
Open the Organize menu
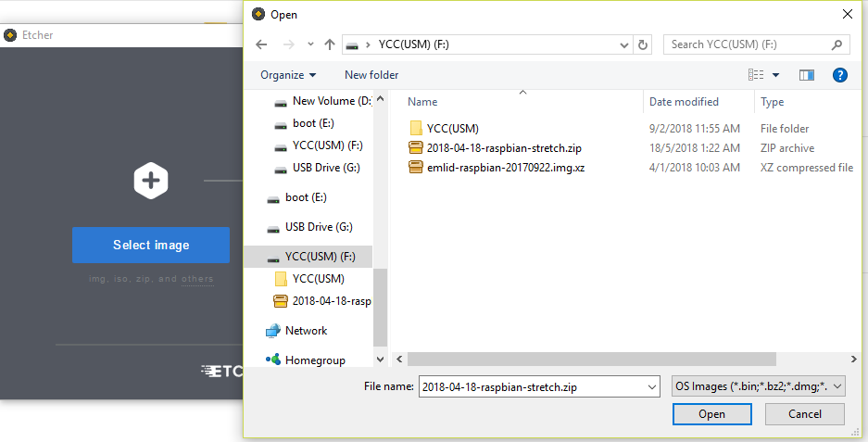(x=288, y=75)
